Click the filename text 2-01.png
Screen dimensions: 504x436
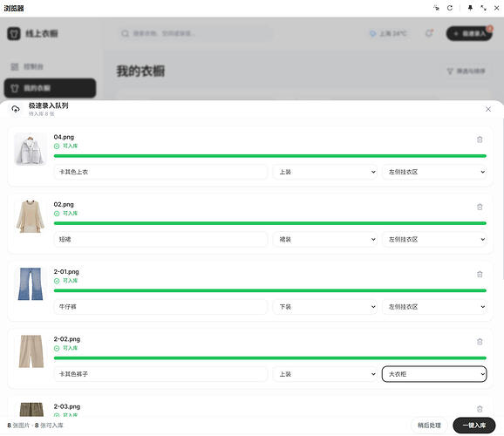tap(66, 272)
